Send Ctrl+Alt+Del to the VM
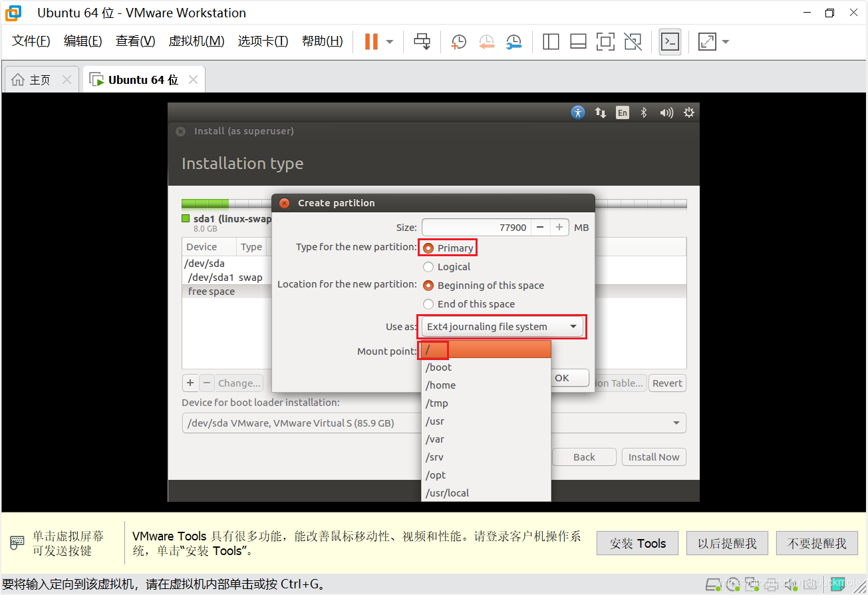 tap(422, 41)
